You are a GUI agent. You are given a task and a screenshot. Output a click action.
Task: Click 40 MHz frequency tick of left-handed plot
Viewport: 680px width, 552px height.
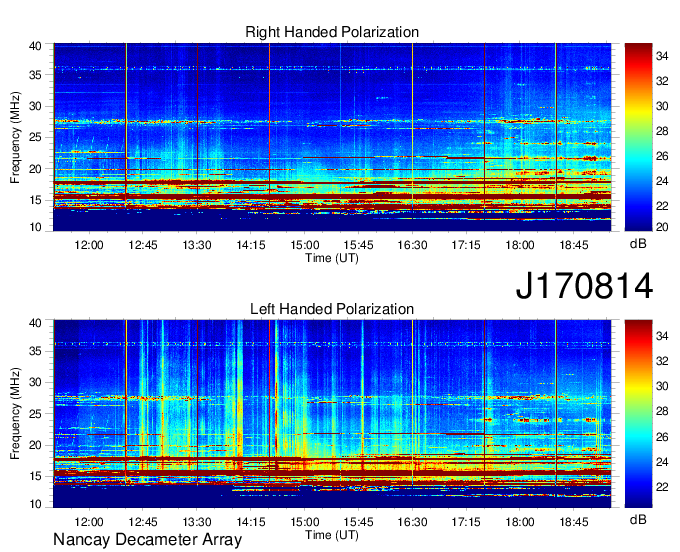point(35,323)
